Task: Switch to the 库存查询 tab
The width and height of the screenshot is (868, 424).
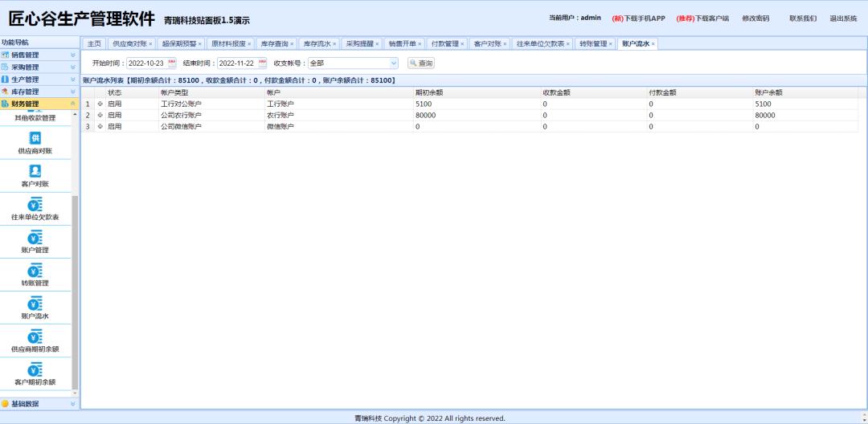Action: (x=275, y=43)
